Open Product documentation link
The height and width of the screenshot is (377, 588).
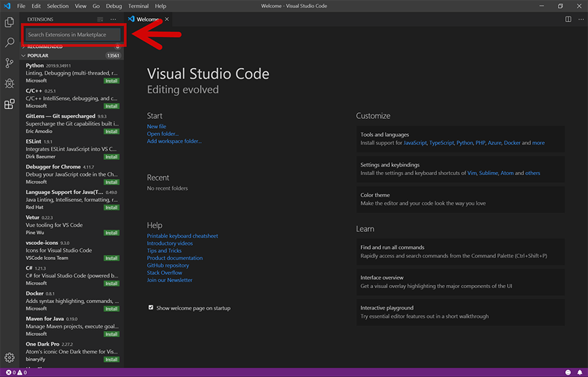coord(174,257)
